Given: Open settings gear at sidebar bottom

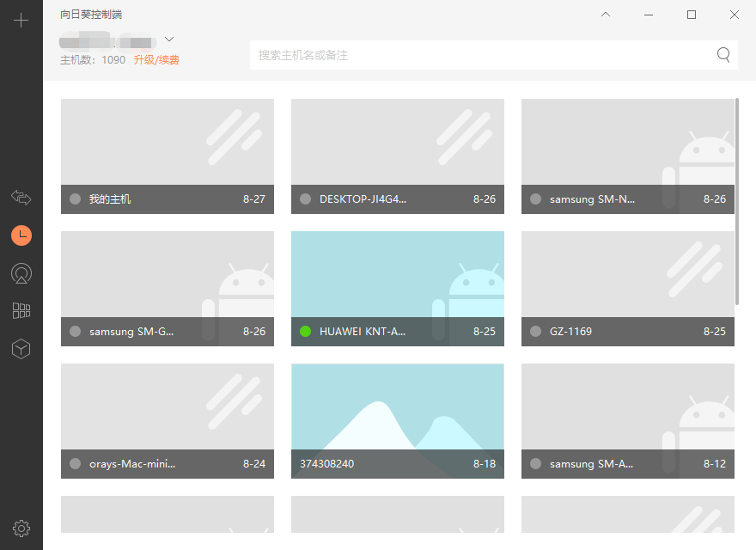Looking at the screenshot, I should pyautogui.click(x=21, y=529).
